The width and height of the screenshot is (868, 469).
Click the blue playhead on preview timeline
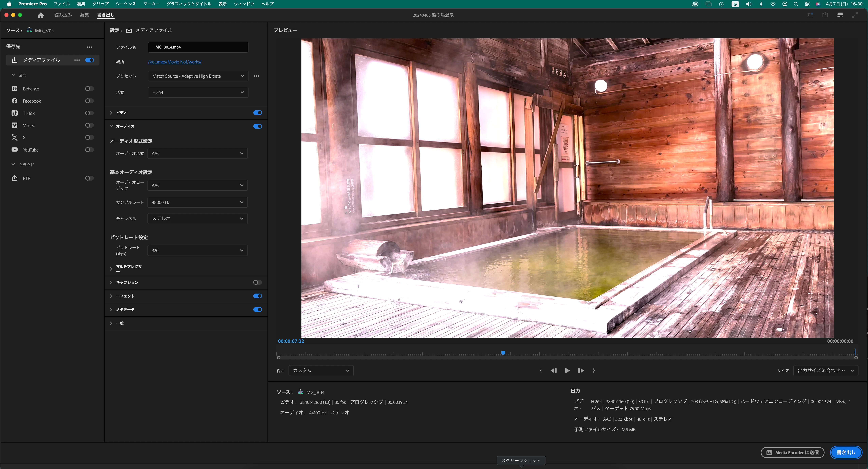[x=503, y=352]
